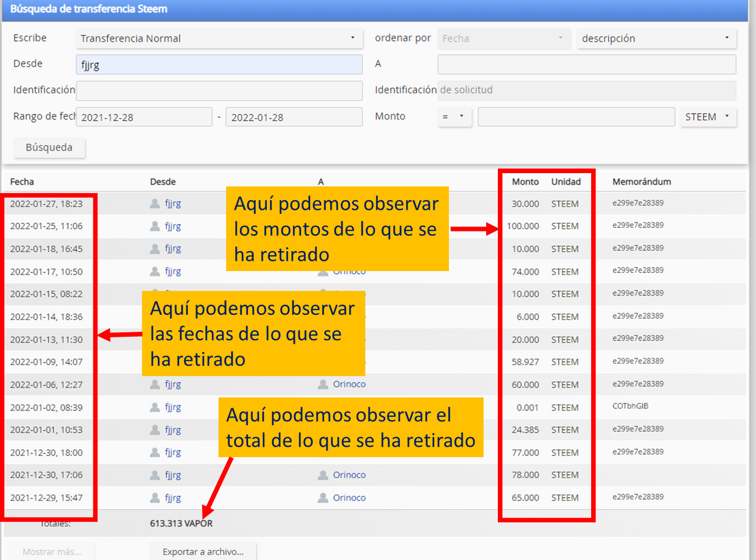Click the left Identificación input field
The image size is (756, 560).
click(x=219, y=90)
